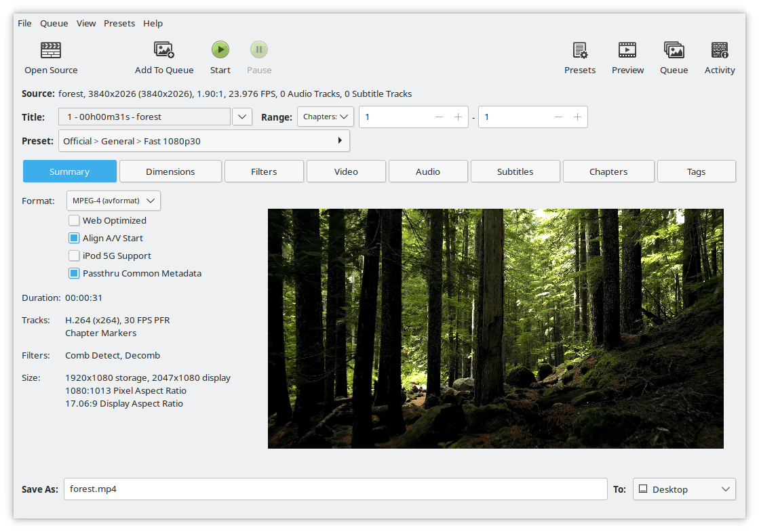
Task: Click the Comb Detect, Decomb text
Action: pyautogui.click(x=113, y=356)
